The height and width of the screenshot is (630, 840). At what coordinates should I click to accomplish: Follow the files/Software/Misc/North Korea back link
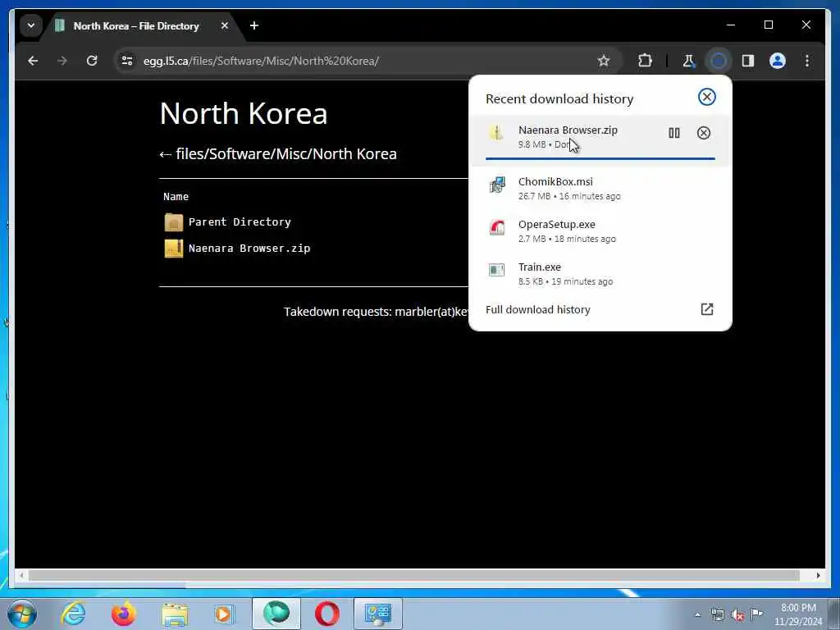[278, 153]
